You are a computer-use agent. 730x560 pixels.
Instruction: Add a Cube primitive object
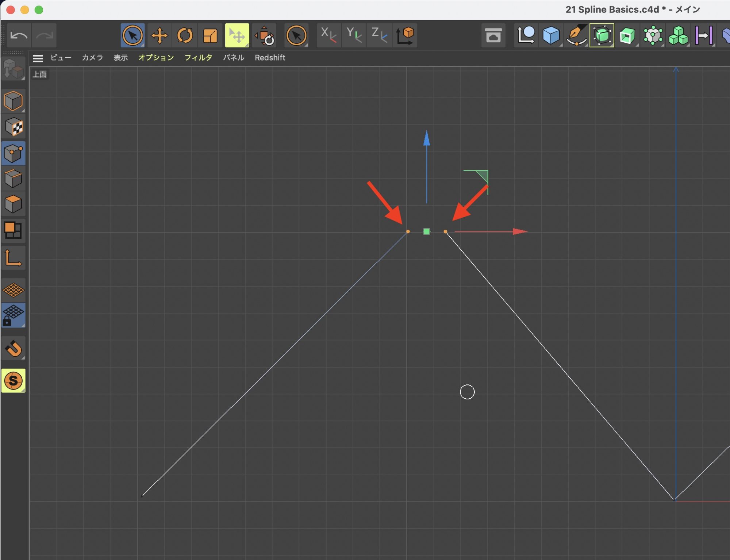pyautogui.click(x=551, y=36)
